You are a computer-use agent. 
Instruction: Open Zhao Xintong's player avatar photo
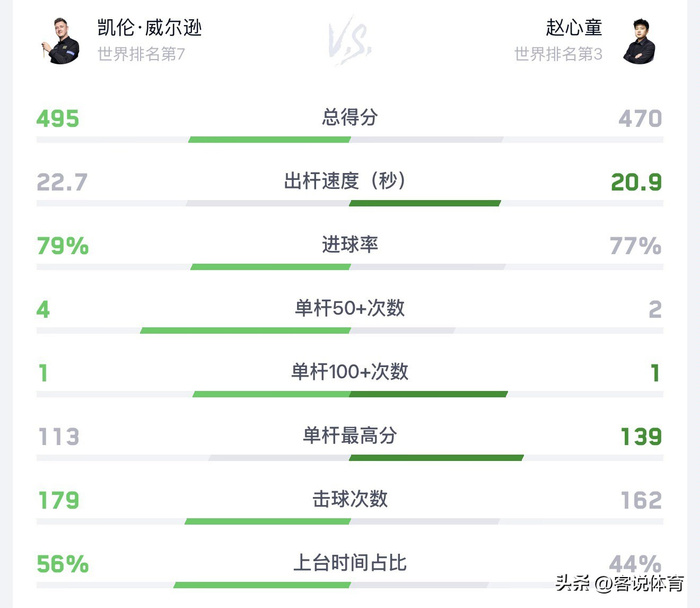pos(639,41)
